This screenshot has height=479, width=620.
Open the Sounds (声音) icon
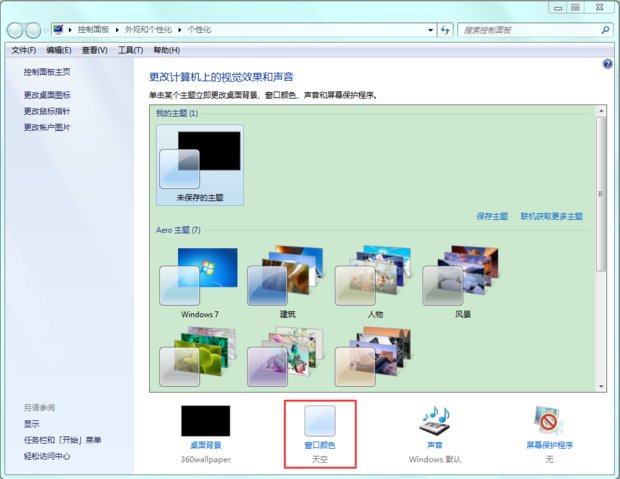click(x=435, y=420)
